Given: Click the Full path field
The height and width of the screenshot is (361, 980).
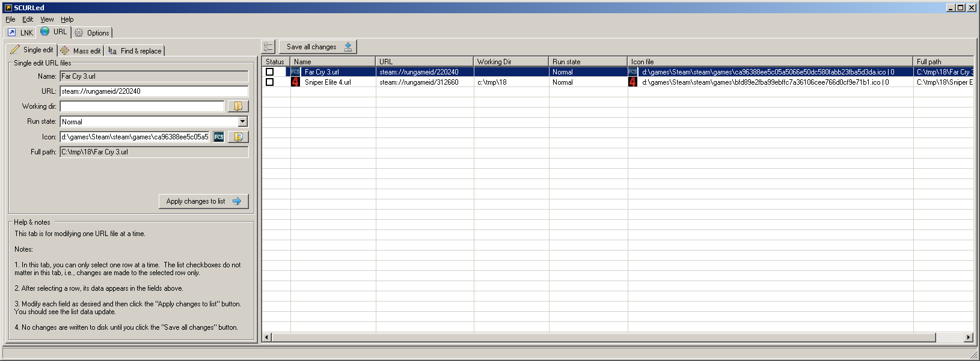Looking at the screenshot, I should (154, 152).
